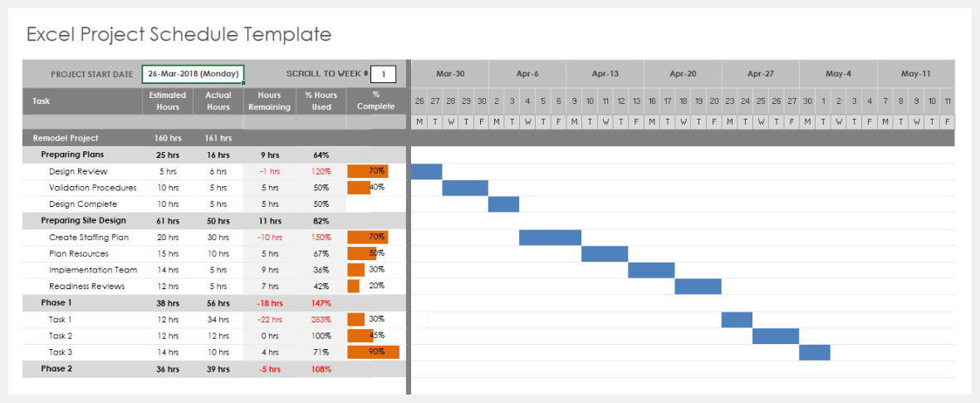Viewport: 980px width, 403px height.
Task: Click the Phase 1 group row label
Action: coord(56,303)
